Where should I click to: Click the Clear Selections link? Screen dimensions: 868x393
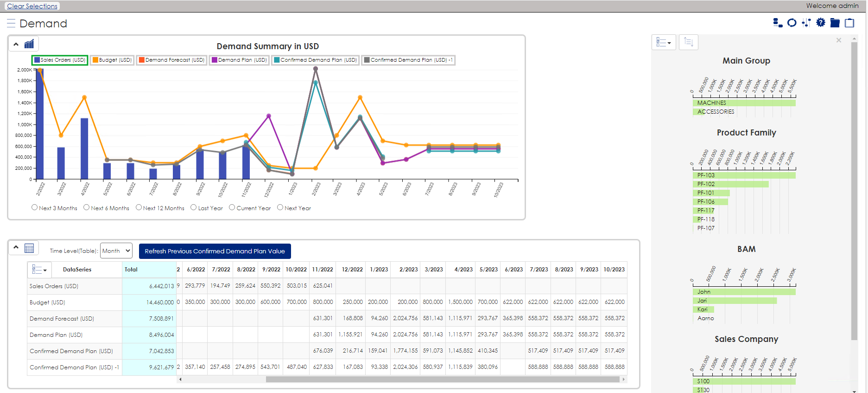[x=32, y=6]
